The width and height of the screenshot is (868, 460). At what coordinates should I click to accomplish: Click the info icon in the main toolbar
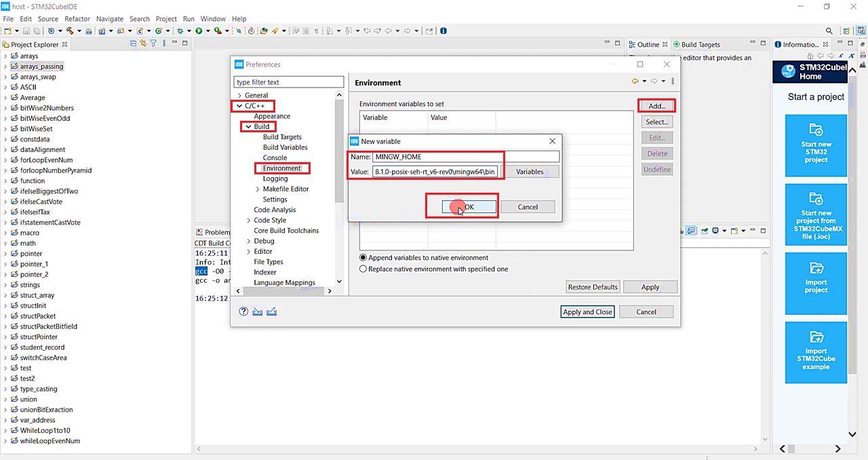point(443,31)
